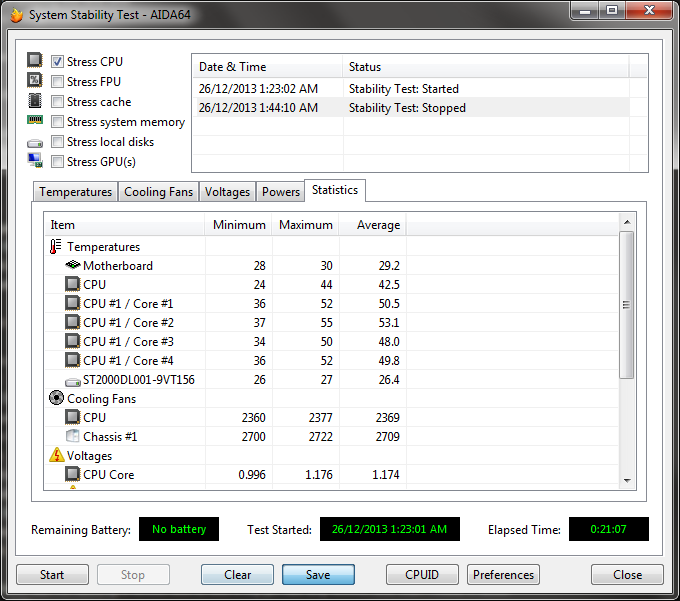This screenshot has height=601, width=680.
Task: Click the warning bolt icon of Voltages group
Action: tap(56, 455)
